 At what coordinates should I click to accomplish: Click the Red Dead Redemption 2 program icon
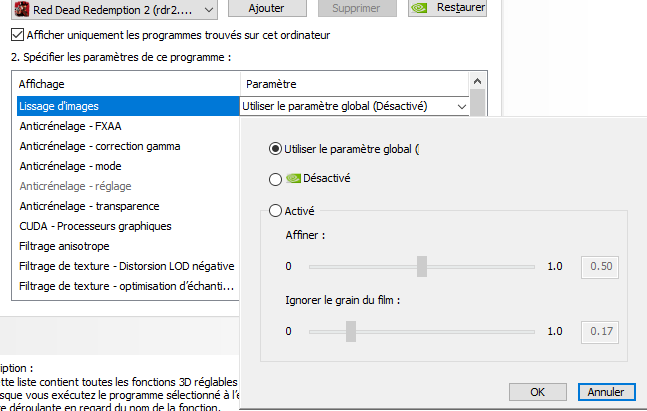coord(21,9)
